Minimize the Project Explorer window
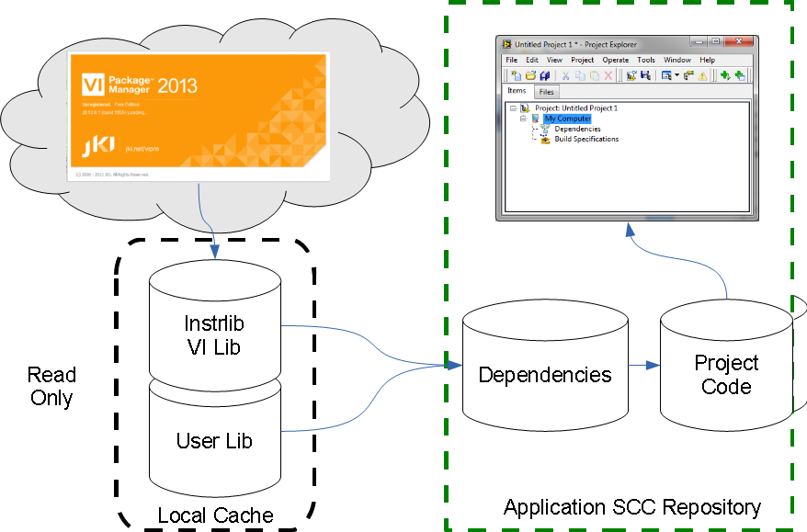 pyautogui.click(x=699, y=41)
